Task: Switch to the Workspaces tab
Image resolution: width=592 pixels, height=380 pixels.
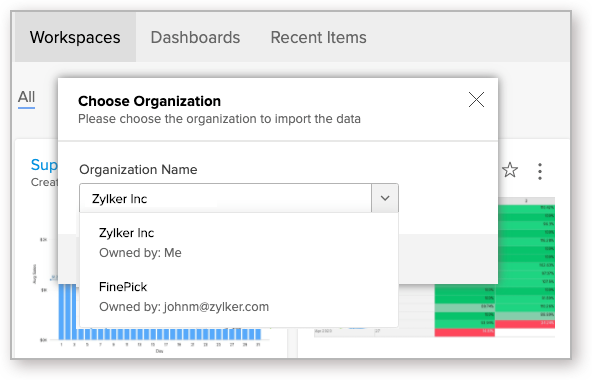Action: coord(75,37)
